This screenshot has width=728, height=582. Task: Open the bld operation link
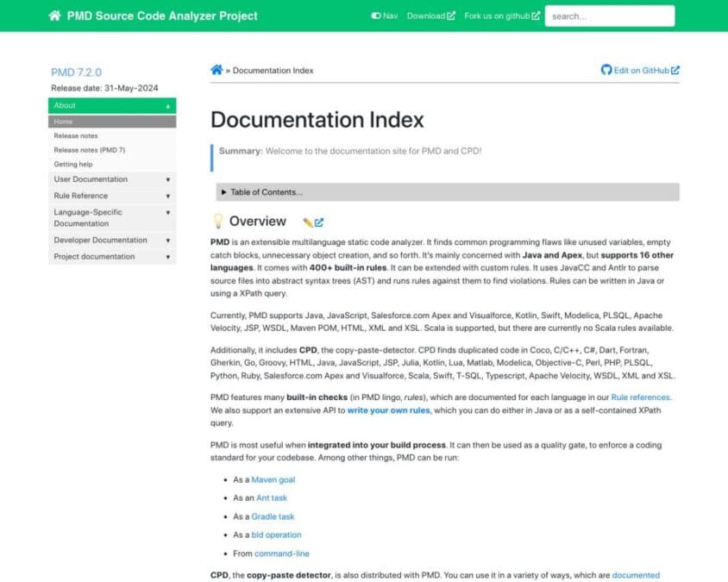click(276, 535)
